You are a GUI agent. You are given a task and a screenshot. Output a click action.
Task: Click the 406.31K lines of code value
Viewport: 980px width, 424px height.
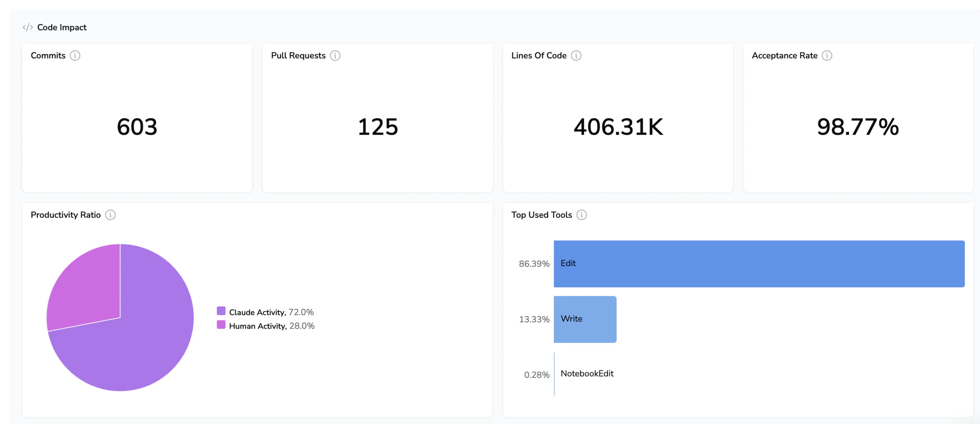[618, 127]
